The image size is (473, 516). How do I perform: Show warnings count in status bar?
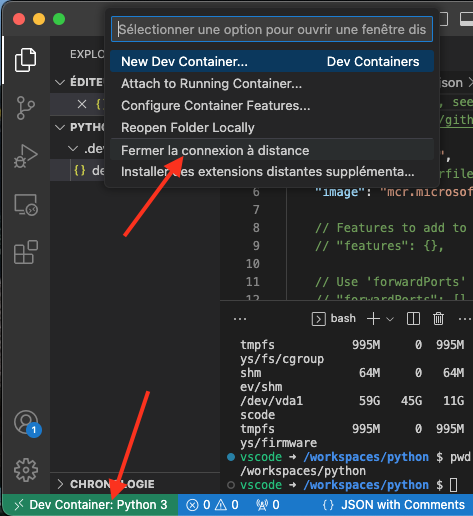[x=227, y=505]
